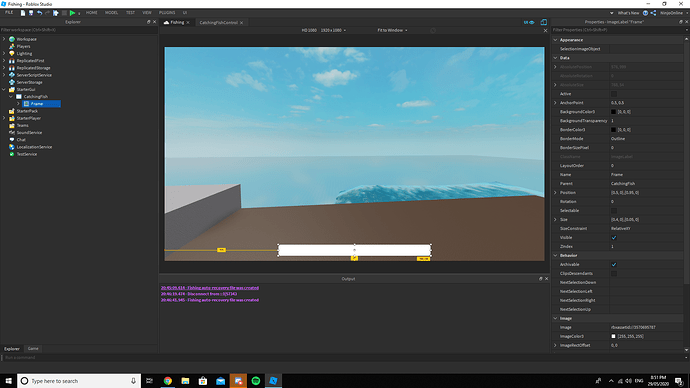Click the What's New link
Screen dimensions: 690x388
(628, 13)
